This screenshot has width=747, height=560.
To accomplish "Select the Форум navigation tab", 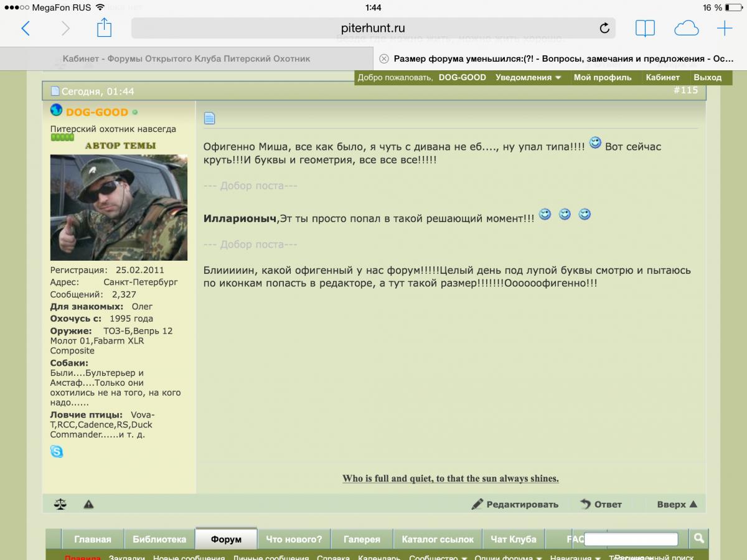I will pos(226,539).
